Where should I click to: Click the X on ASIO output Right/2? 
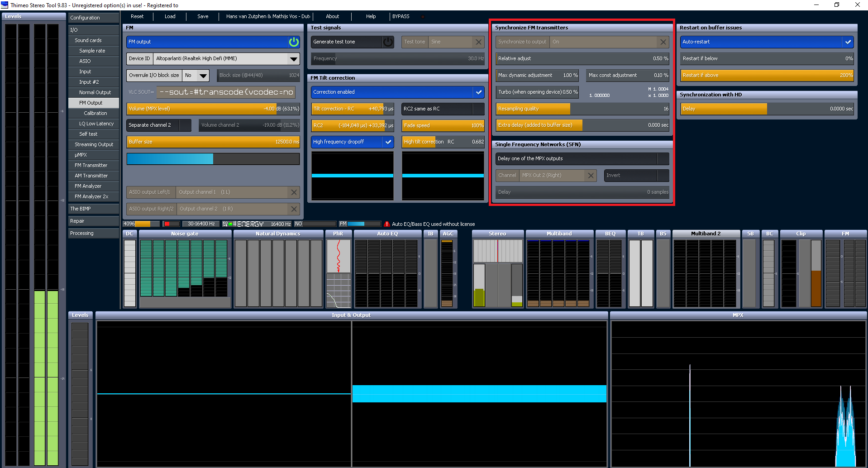point(294,209)
